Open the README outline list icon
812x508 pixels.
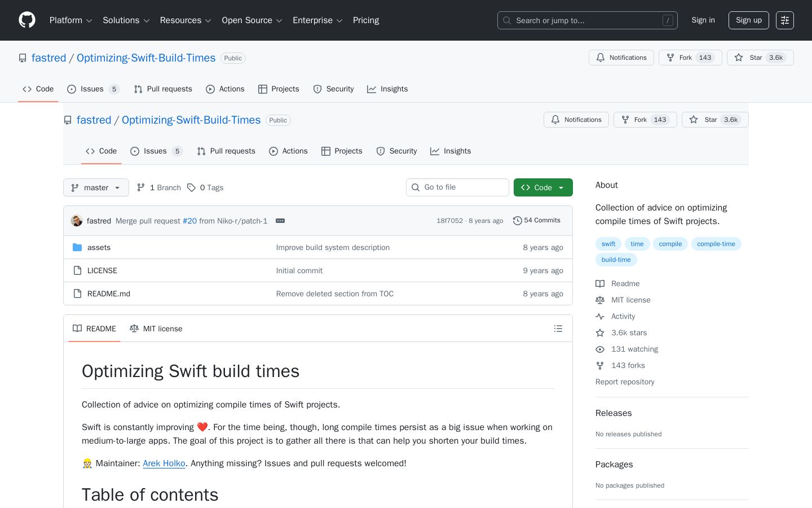[x=558, y=329]
